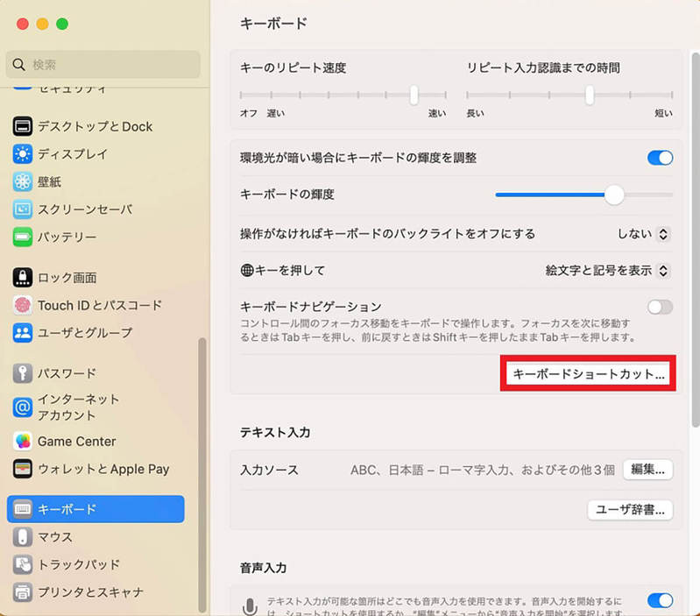Click the トラックパッド icon
700x616 pixels.
22,564
